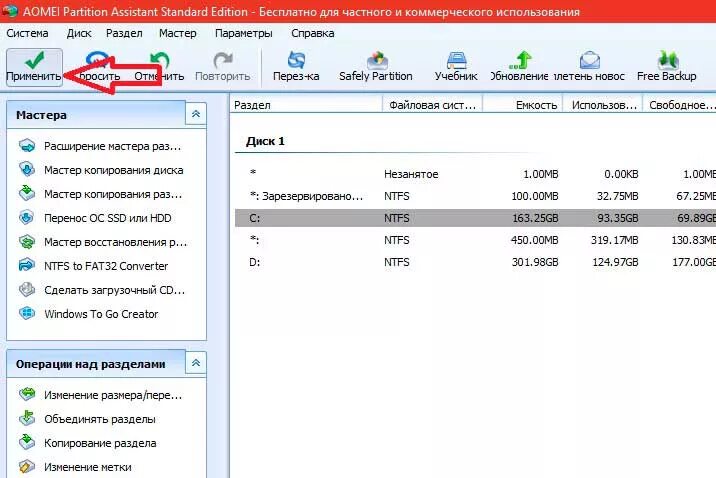Click the AOMEI app icon in title bar
716x478 pixels.
tap(10, 11)
